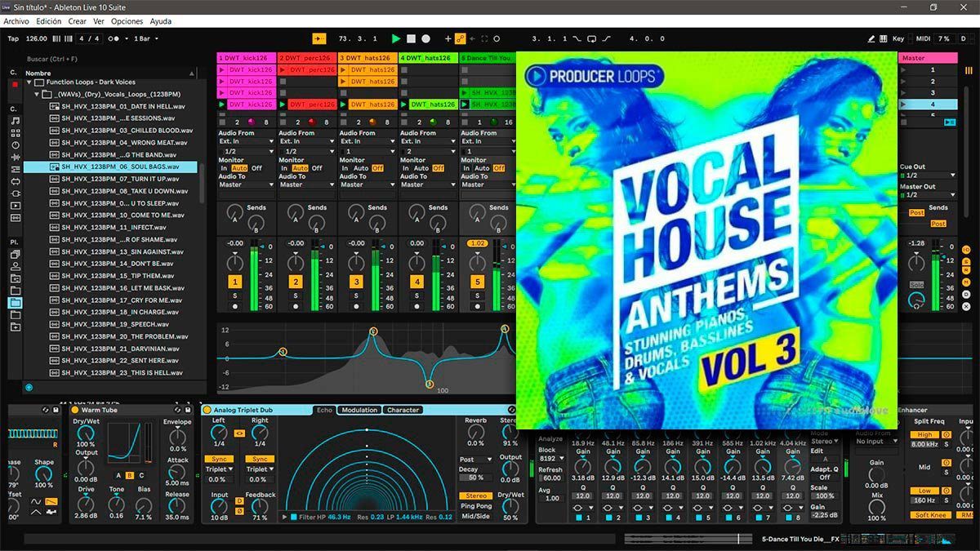This screenshot has height=551, width=980.
Task: Enable Ping Pong mode in Echo device
Action: [x=475, y=506]
